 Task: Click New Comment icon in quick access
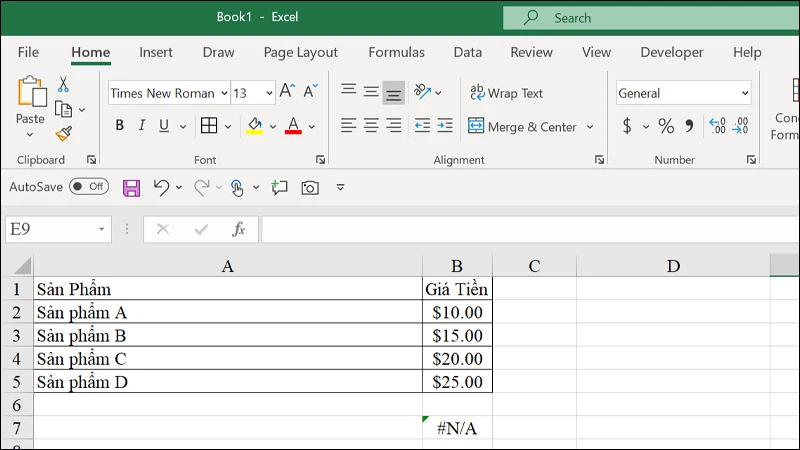279,188
